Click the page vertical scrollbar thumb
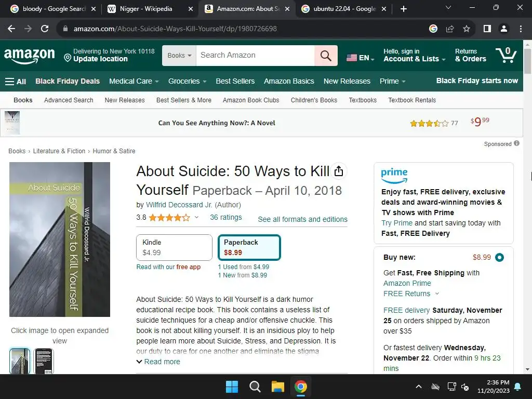Screen dimensions: 532x399 pyautogui.click(x=528, y=61)
